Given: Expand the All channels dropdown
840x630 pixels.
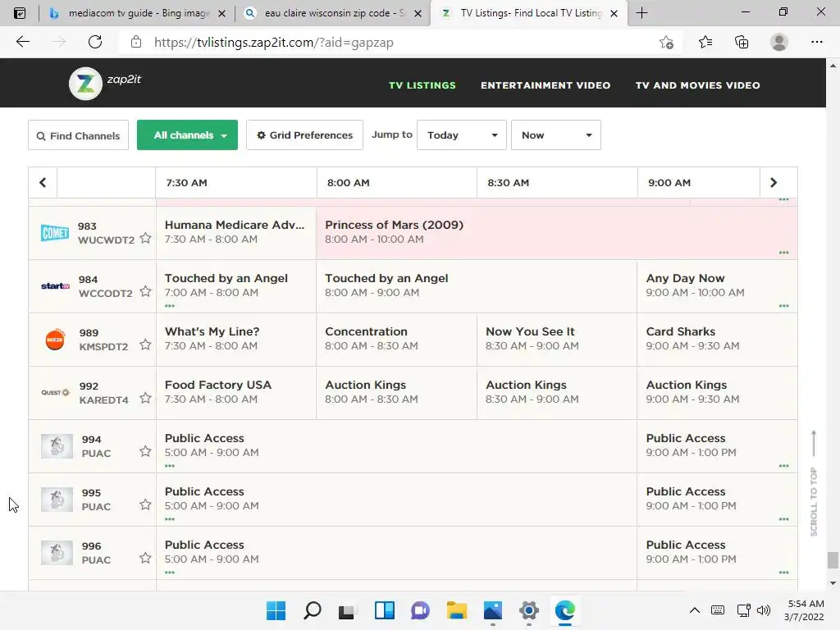Looking at the screenshot, I should (188, 135).
